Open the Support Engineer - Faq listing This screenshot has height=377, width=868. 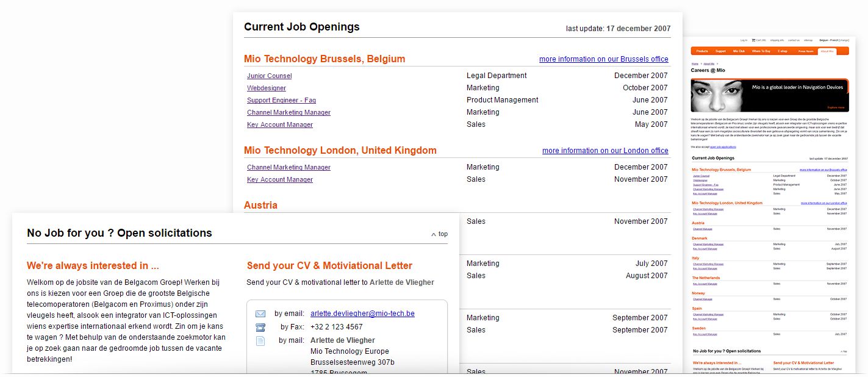click(x=281, y=100)
